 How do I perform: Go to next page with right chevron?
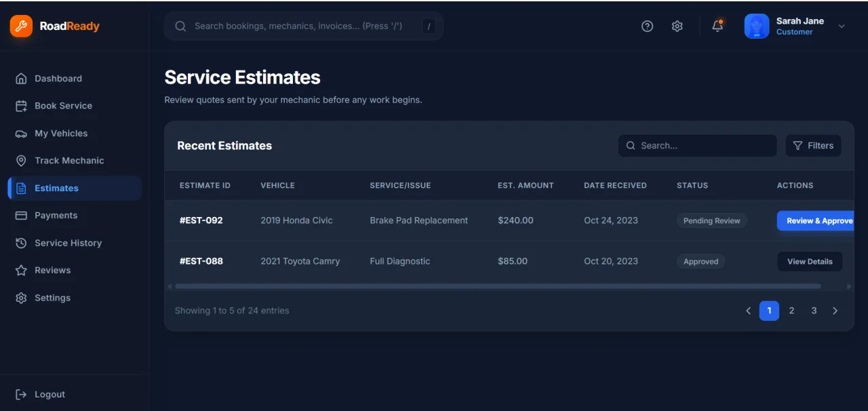click(x=835, y=311)
